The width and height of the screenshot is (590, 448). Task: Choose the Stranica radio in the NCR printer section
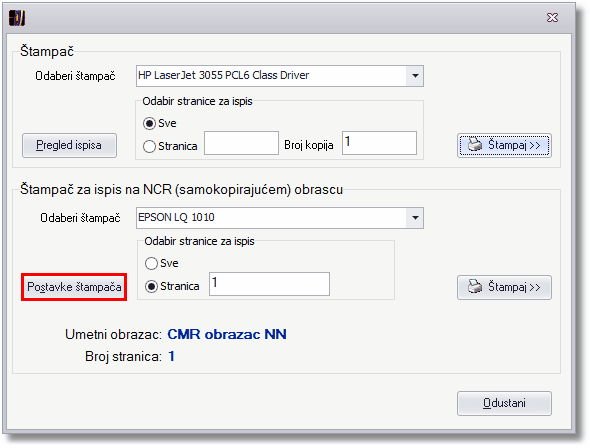pyautogui.click(x=151, y=287)
